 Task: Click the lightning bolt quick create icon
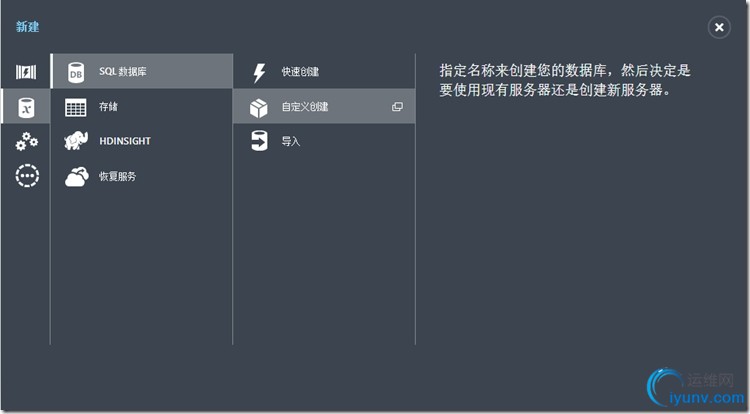259,73
